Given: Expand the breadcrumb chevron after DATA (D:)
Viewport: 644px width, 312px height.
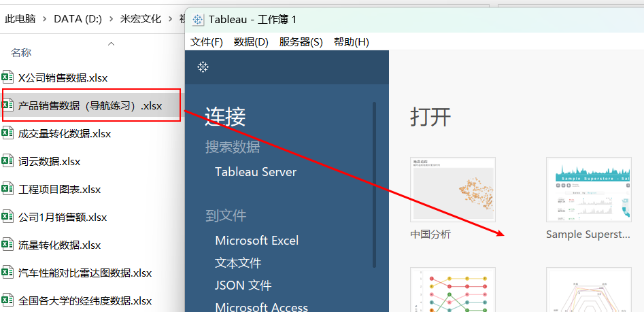Looking at the screenshot, I should pyautogui.click(x=113, y=19).
